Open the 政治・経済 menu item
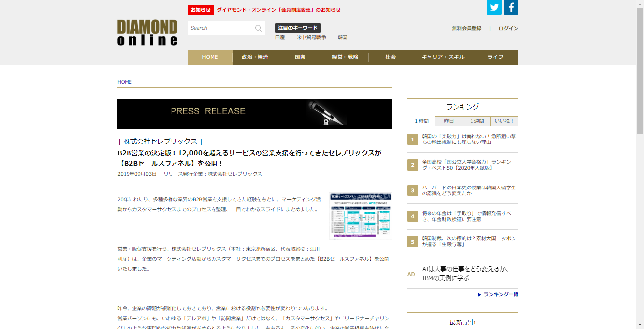 coord(255,57)
